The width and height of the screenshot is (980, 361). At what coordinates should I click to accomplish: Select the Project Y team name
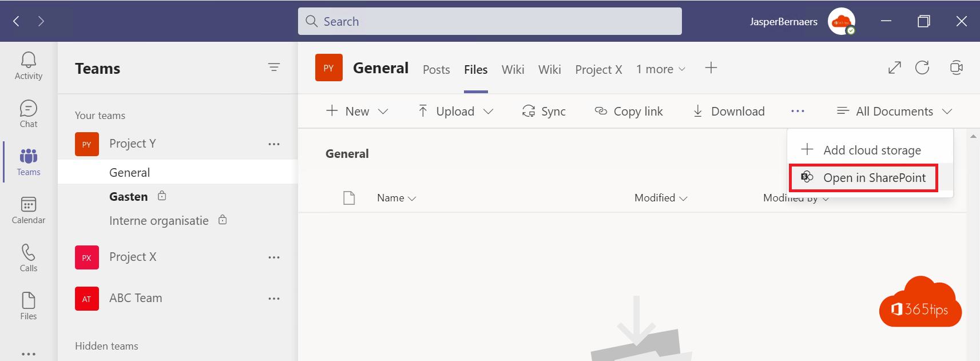point(133,144)
